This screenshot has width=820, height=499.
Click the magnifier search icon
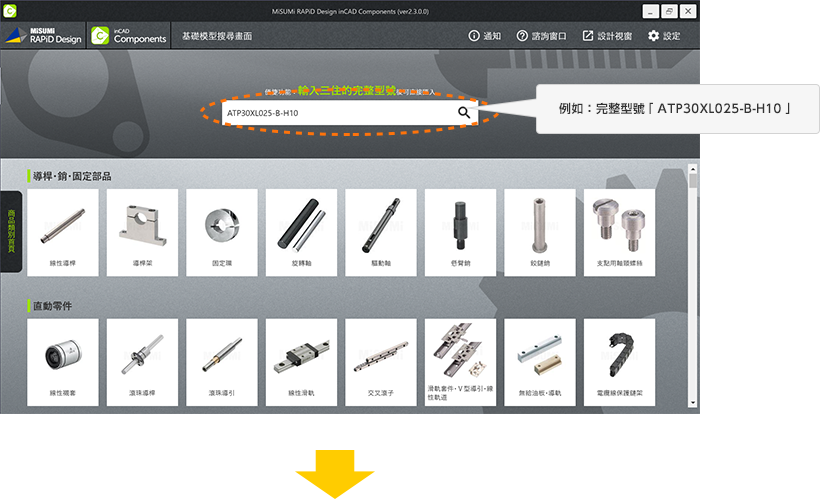click(464, 112)
